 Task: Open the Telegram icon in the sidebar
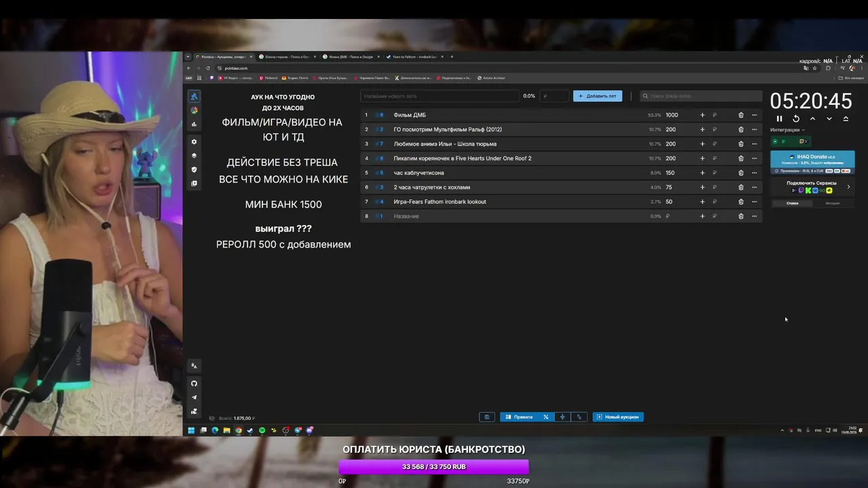(x=194, y=398)
